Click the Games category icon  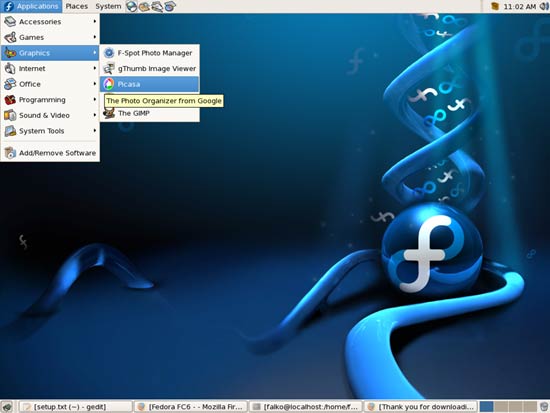click(x=10, y=37)
